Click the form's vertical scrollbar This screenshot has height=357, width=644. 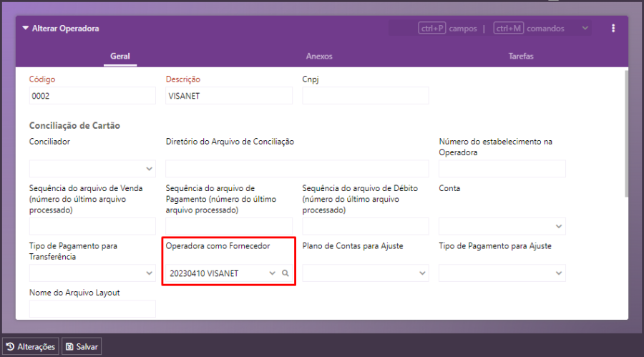click(x=626, y=134)
